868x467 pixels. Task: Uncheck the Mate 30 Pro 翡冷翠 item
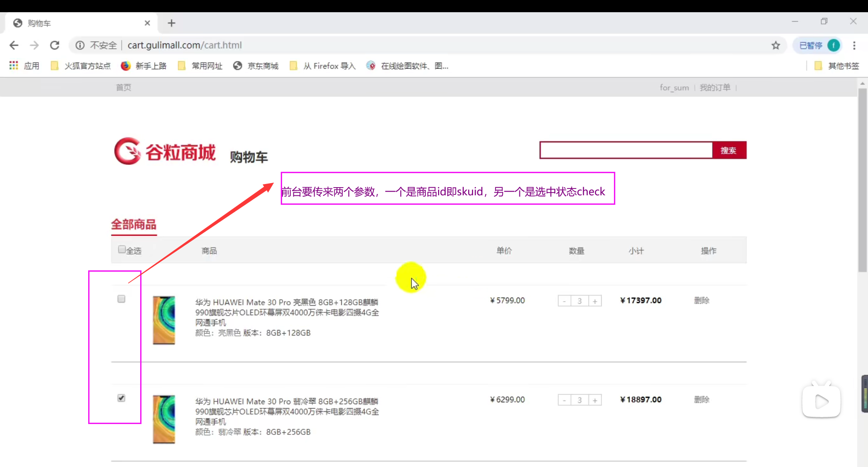121,398
